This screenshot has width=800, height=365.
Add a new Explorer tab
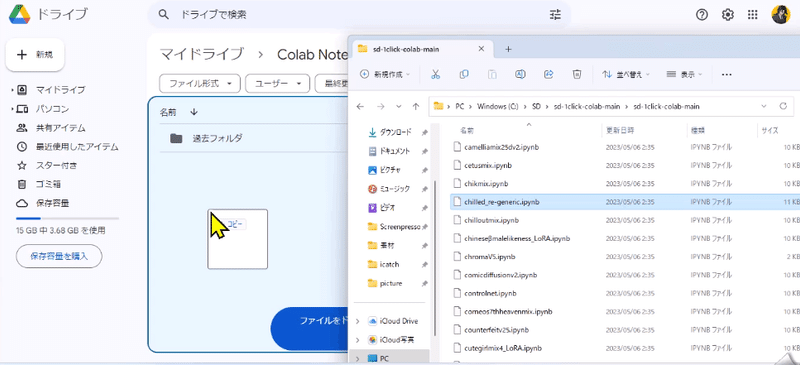click(x=508, y=49)
